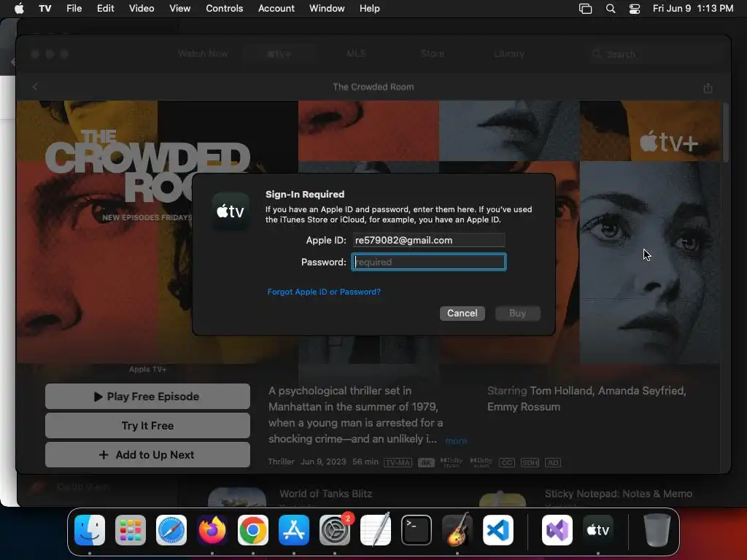This screenshot has width=747, height=560.
Task: Switch to the Apple TV+ tab
Action: [279, 54]
